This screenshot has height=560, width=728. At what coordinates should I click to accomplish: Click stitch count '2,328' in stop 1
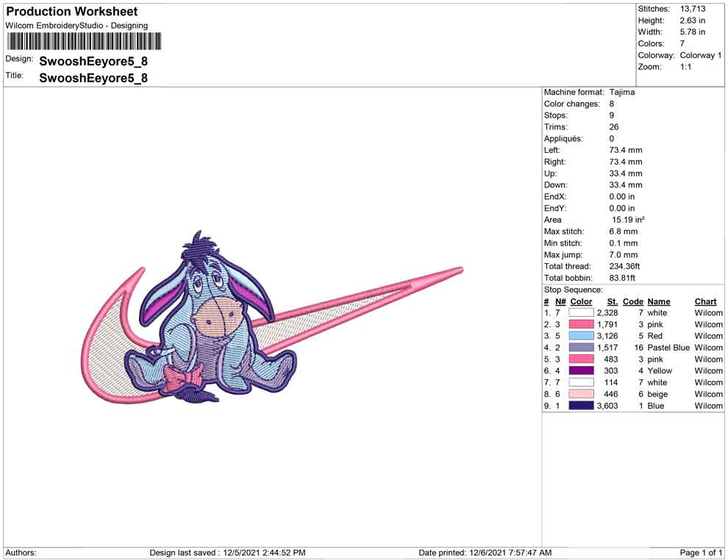click(x=607, y=313)
